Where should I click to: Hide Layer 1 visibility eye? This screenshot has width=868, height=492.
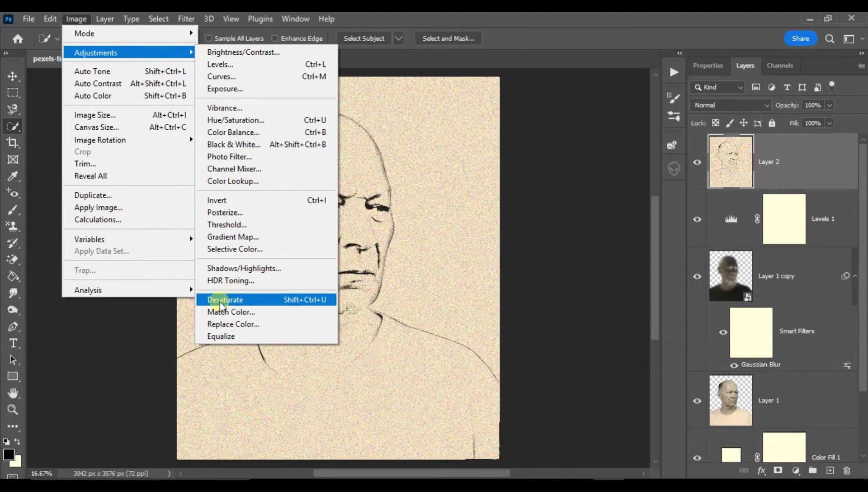click(x=697, y=401)
